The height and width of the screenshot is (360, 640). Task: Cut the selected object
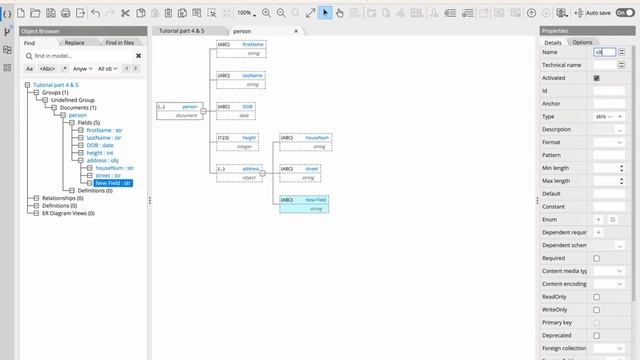pos(125,13)
